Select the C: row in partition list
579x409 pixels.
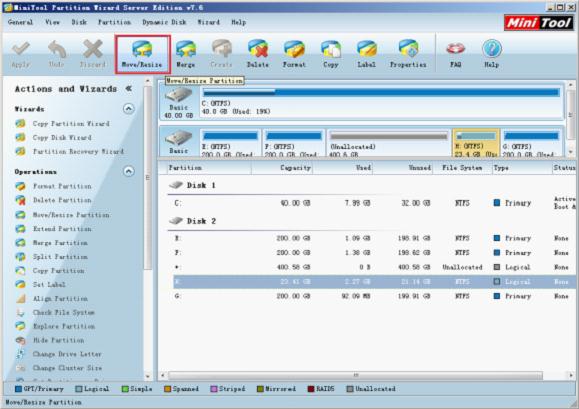point(374,203)
